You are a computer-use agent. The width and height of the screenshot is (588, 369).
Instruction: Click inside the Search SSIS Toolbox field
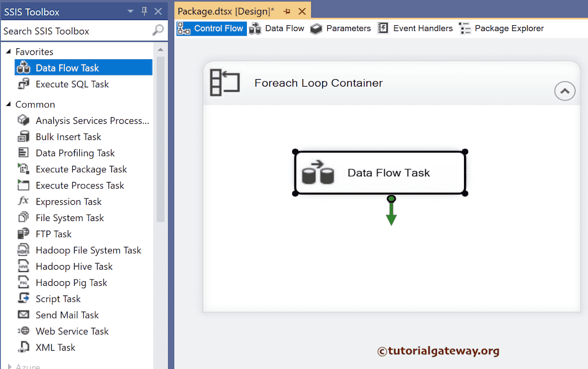pyautogui.click(x=75, y=31)
